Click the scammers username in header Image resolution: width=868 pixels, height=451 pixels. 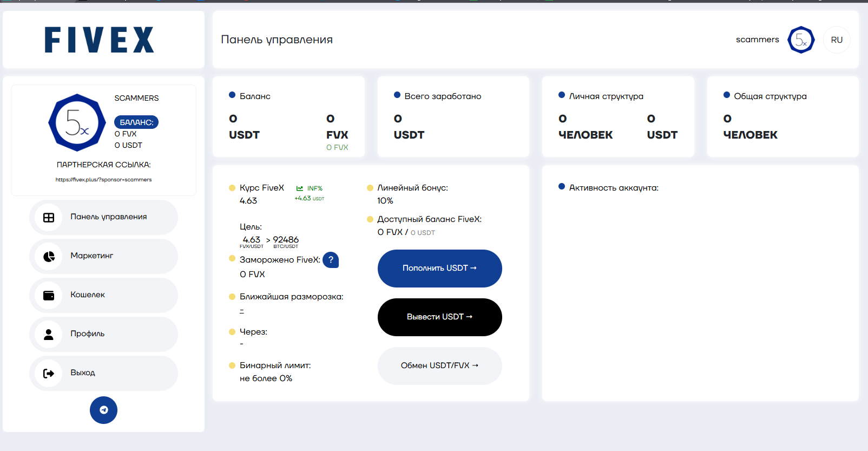pos(757,40)
